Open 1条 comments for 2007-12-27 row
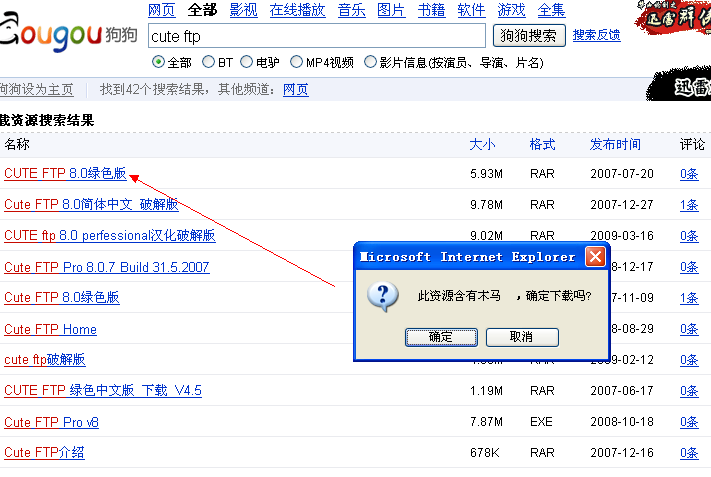The width and height of the screenshot is (711, 477). tap(689, 205)
